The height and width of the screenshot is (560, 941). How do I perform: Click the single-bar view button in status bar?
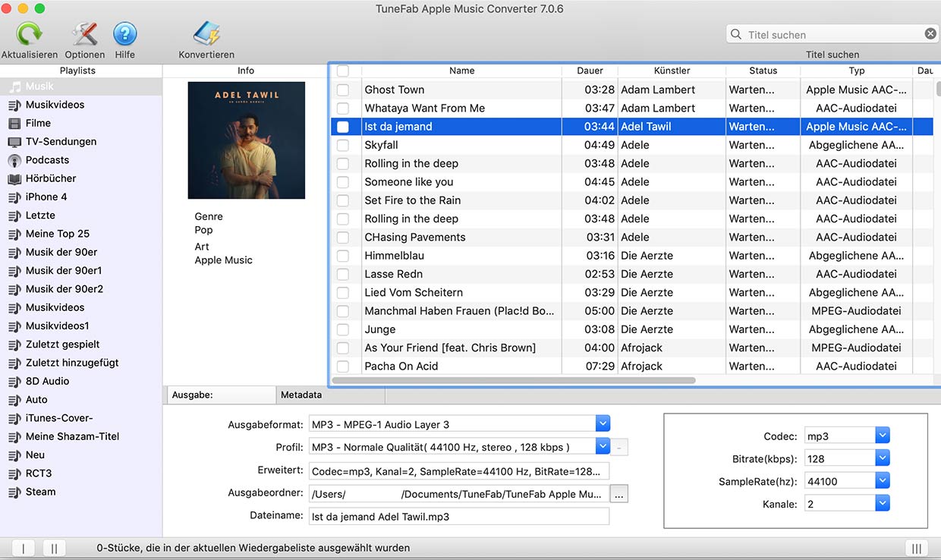pos(24,548)
